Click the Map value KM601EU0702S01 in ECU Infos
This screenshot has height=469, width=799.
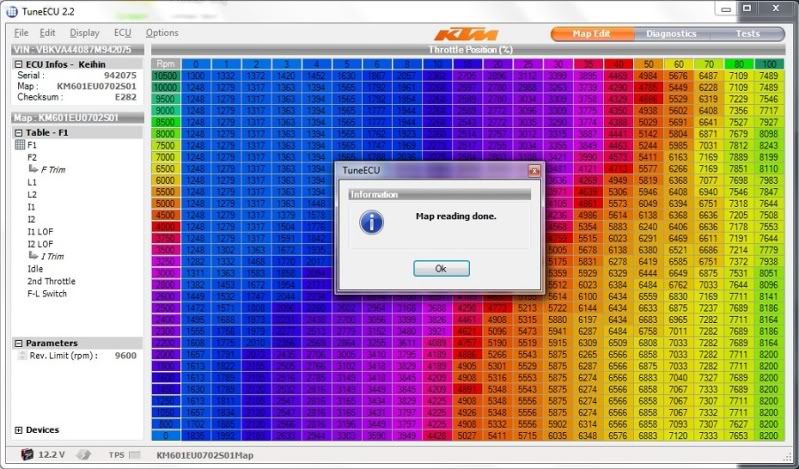click(x=96, y=86)
